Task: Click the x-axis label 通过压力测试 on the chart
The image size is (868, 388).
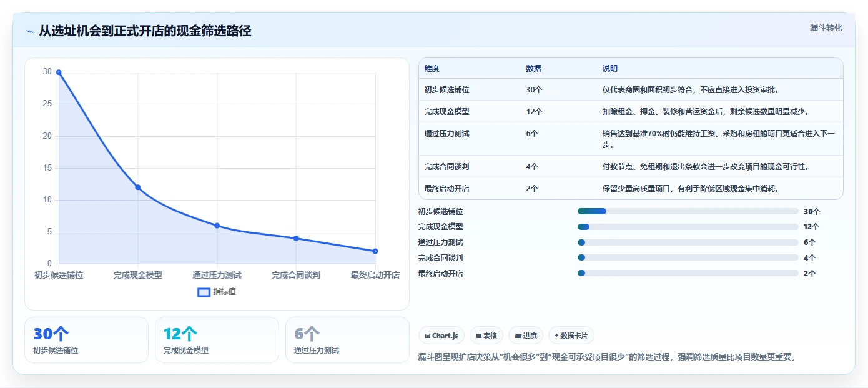Action: [x=217, y=275]
